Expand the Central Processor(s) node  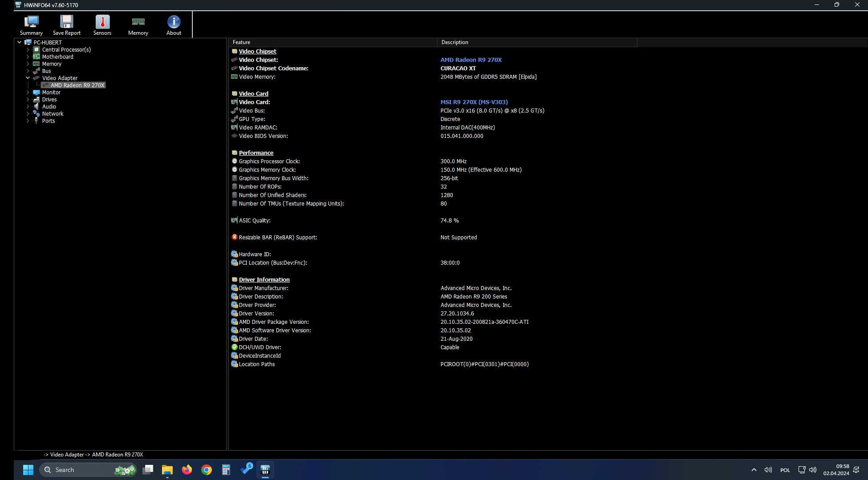click(x=28, y=49)
